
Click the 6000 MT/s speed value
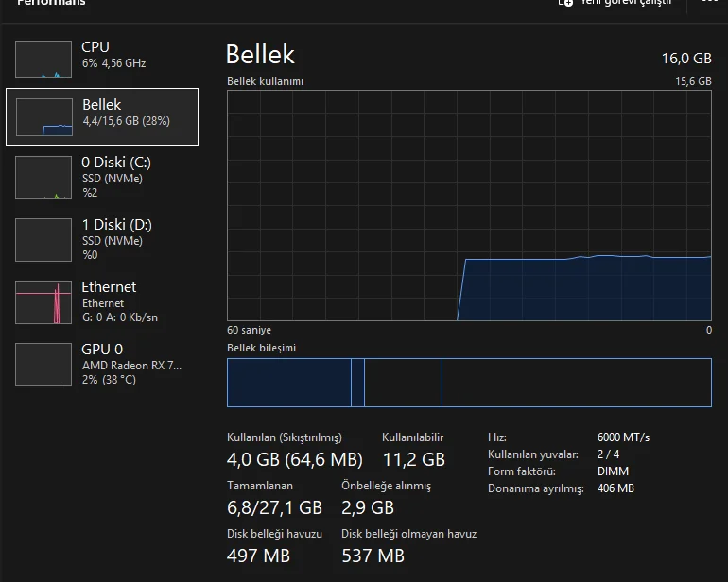(623, 437)
